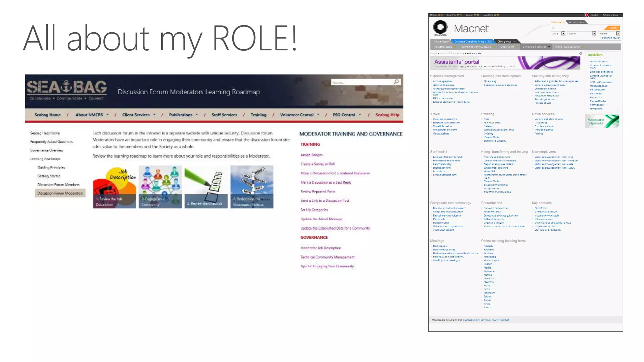Open the Engage Your Community tile
Screen dimensions: 644x362
160,187
